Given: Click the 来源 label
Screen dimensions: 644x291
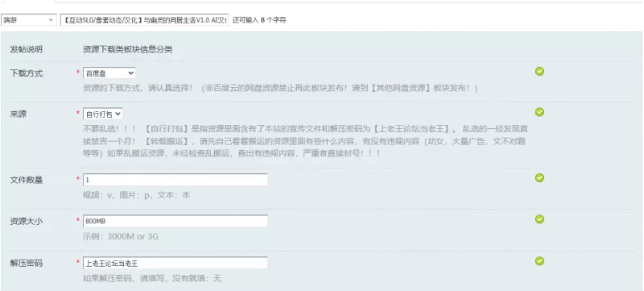Looking at the screenshot, I should tap(18, 114).
